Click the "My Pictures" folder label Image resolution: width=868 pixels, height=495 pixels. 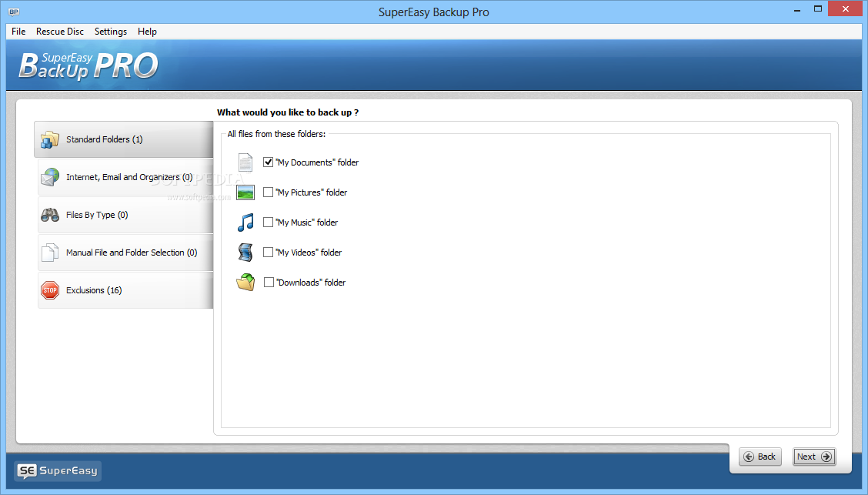click(x=312, y=192)
